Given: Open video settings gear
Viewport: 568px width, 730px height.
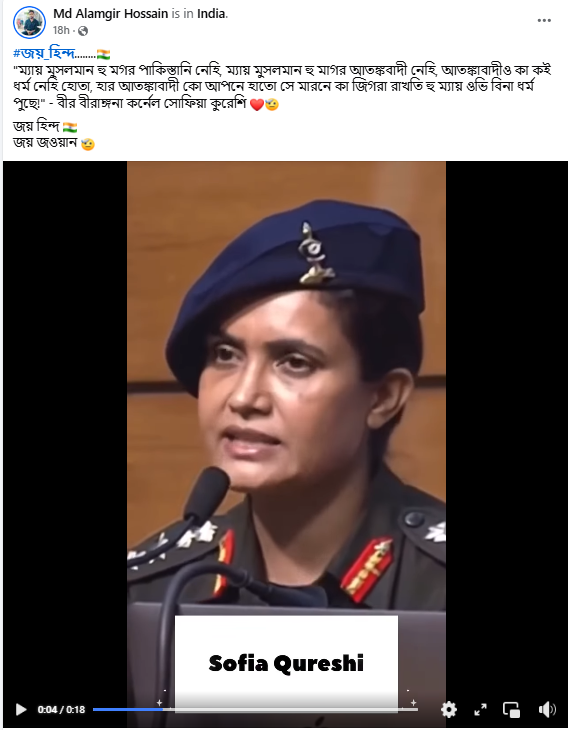Looking at the screenshot, I should 448,709.
